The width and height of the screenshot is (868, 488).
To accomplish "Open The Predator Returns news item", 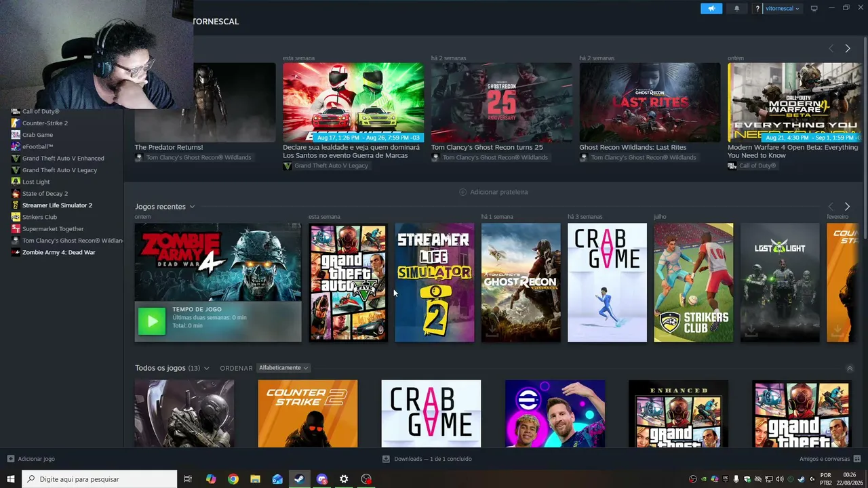I will coord(205,102).
